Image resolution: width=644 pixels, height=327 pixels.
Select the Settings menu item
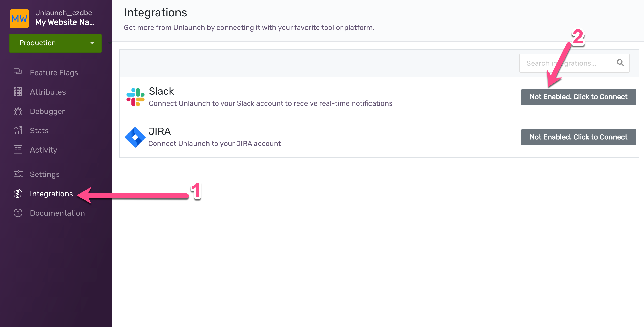click(44, 174)
